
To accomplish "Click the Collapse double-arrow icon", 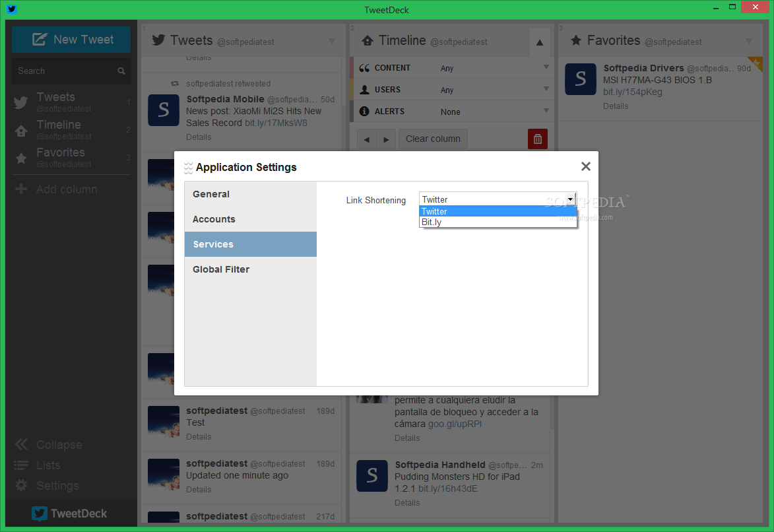I will click(20, 445).
